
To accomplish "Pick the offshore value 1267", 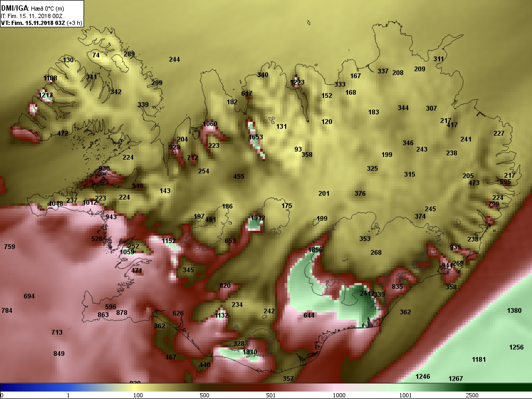I will coord(456,379).
